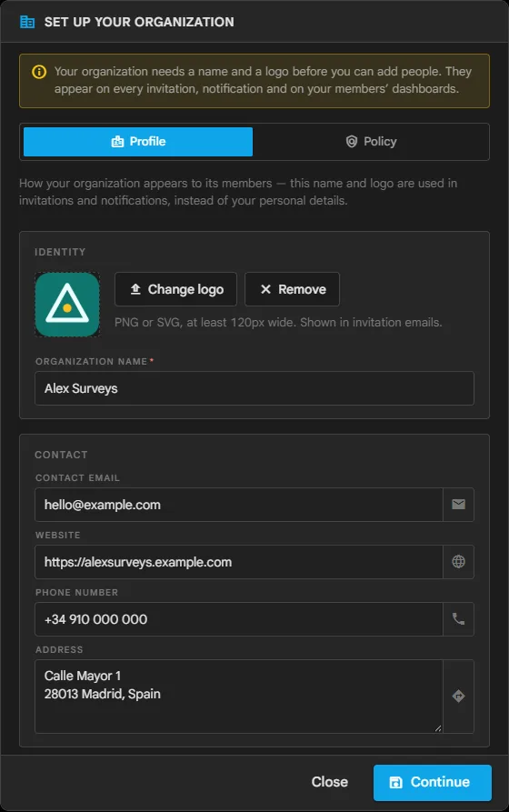Click the SET UP YOUR ORGANIZATION title

pyautogui.click(x=139, y=22)
